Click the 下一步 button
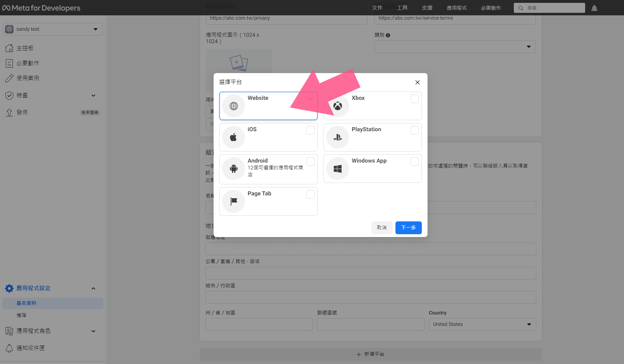 (x=409, y=228)
